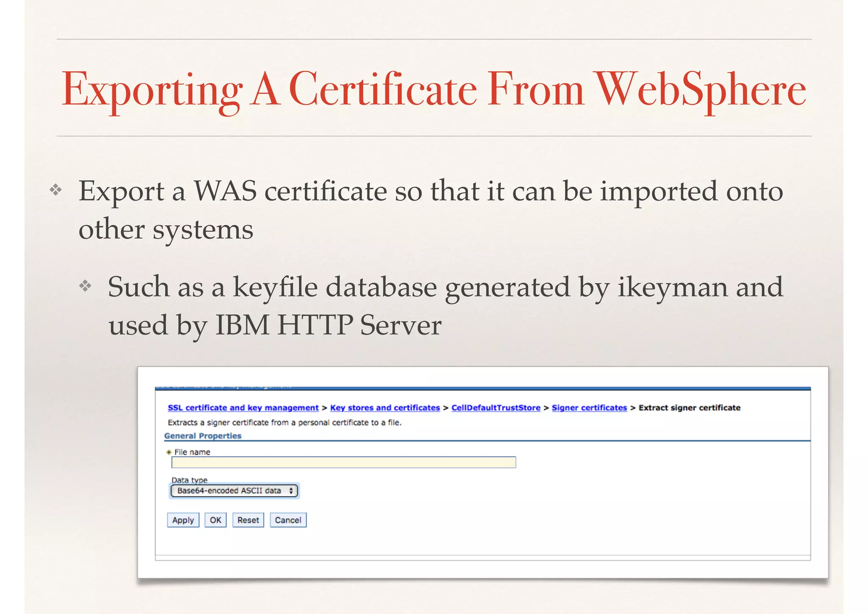The width and height of the screenshot is (868, 614).
Task: Click the 'File name' field label
Action: 192,452
